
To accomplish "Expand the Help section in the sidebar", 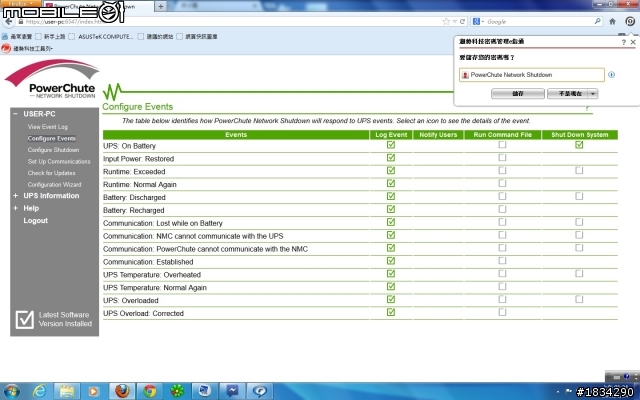I will click(16, 208).
